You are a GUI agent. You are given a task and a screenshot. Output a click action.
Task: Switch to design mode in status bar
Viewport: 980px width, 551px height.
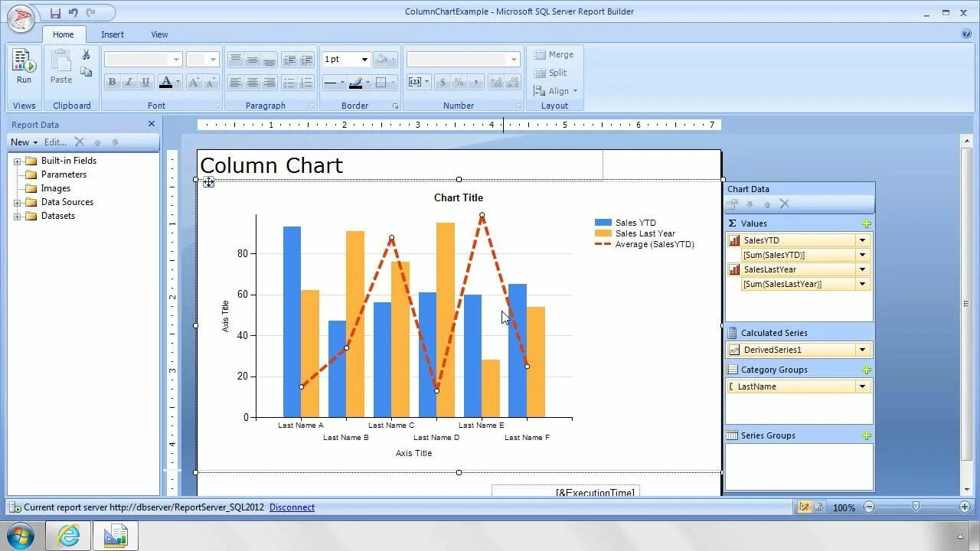coord(805,507)
